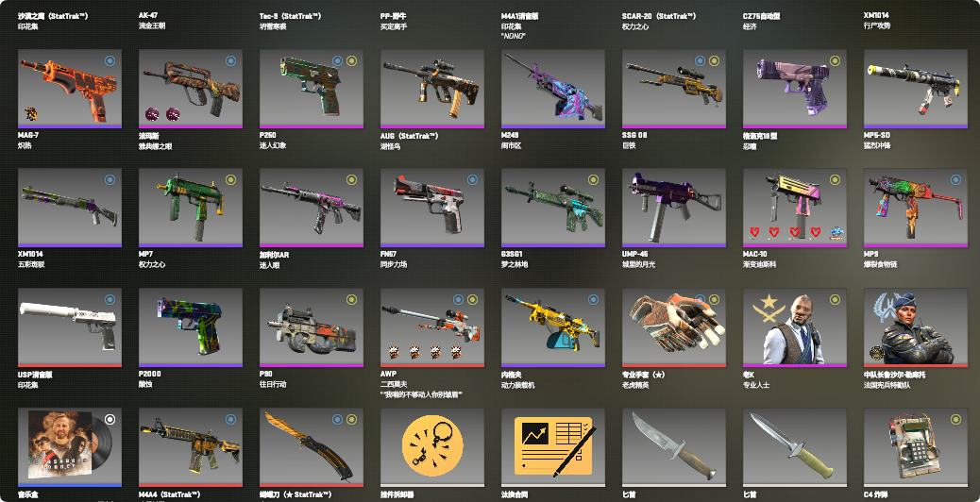
Task: Select the AWP 二西莫夫 sniper rifle
Action: pyautogui.click(x=431, y=327)
